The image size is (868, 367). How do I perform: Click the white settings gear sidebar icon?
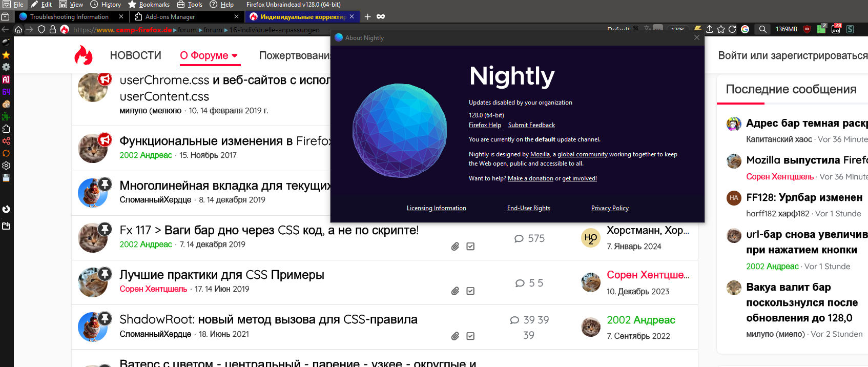tap(6, 166)
